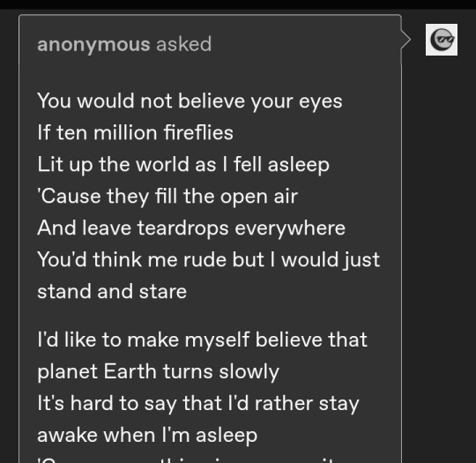This screenshot has width=476, height=463.
Task: Click the line "stand and stare"
Action: click(x=112, y=291)
